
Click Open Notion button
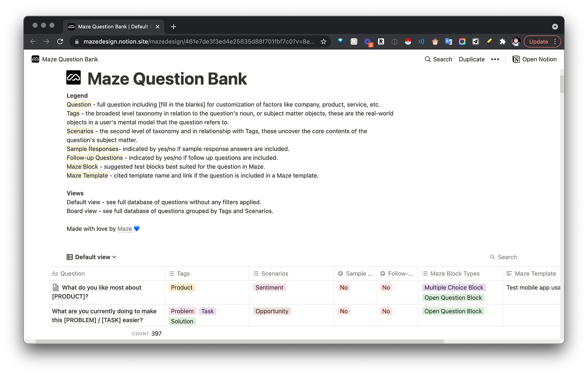(x=534, y=59)
